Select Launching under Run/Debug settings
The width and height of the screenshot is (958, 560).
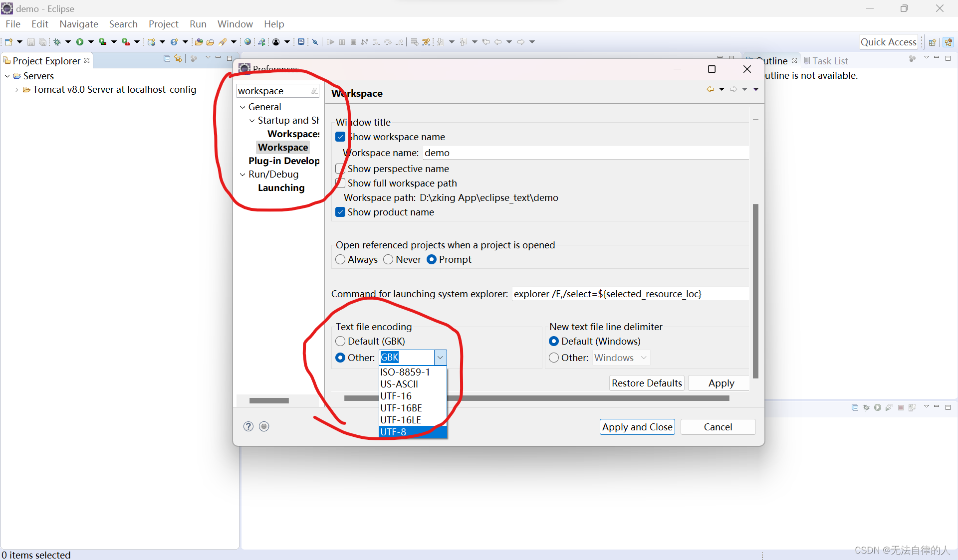coord(282,187)
